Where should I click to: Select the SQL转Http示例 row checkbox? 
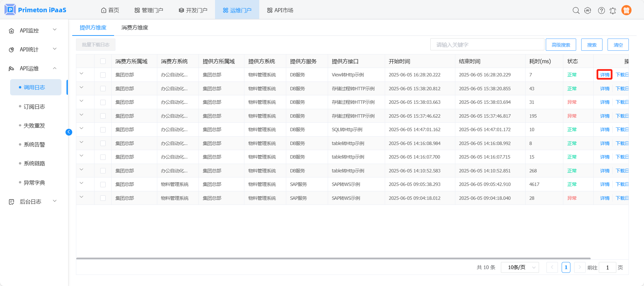[103, 130]
